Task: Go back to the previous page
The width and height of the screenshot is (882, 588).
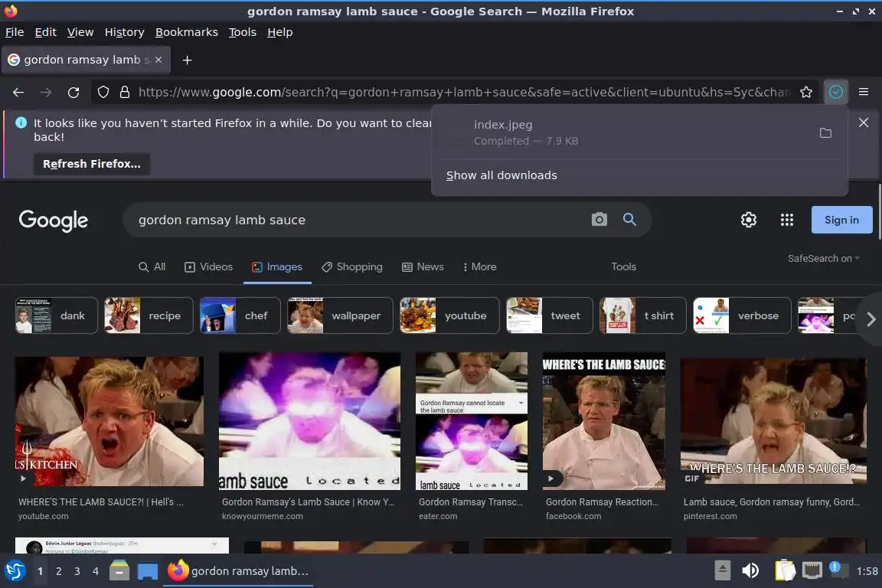Action: pyautogui.click(x=18, y=93)
